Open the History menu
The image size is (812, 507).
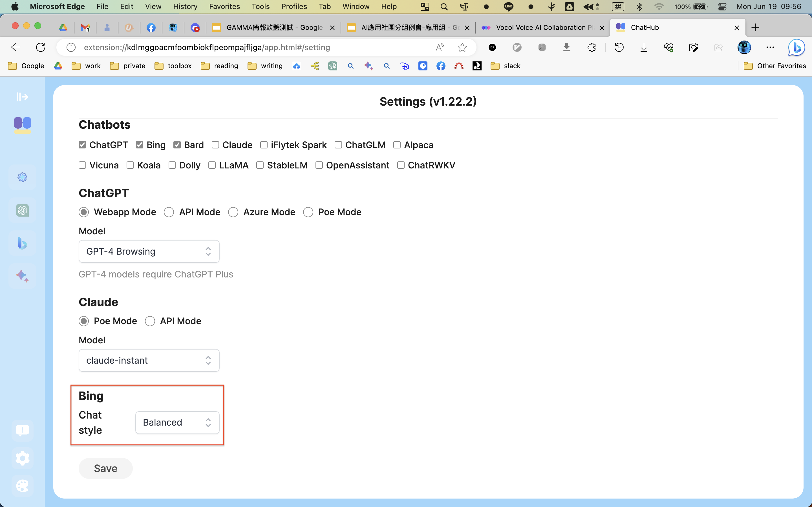click(x=185, y=6)
